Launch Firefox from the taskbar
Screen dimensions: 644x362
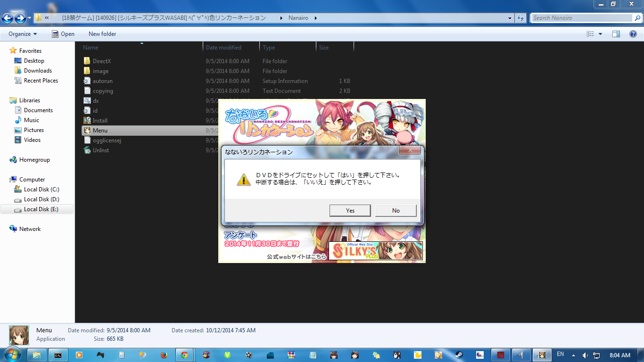(164, 355)
